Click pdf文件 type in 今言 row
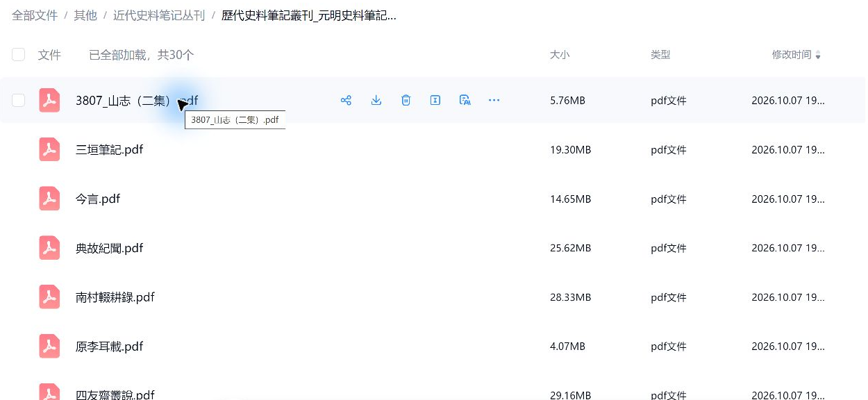The width and height of the screenshot is (868, 400). [x=669, y=199]
